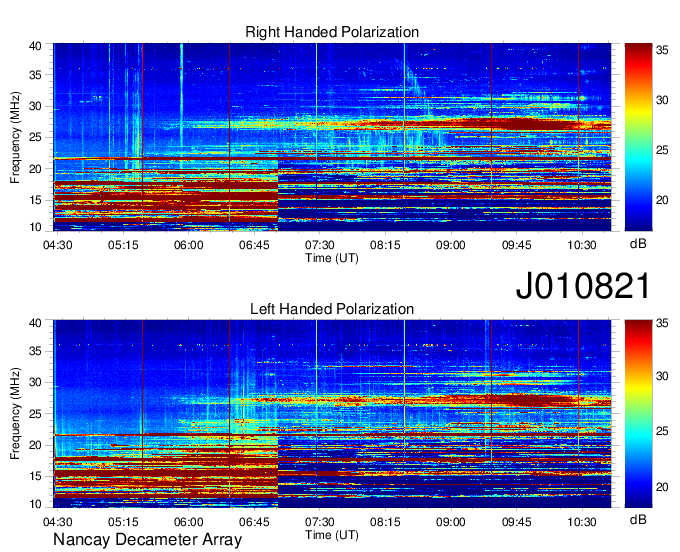Viewport: 680px width, 552px height.
Task: Click the 20 MHz tick on the top frequency axis
Action: tap(35, 169)
